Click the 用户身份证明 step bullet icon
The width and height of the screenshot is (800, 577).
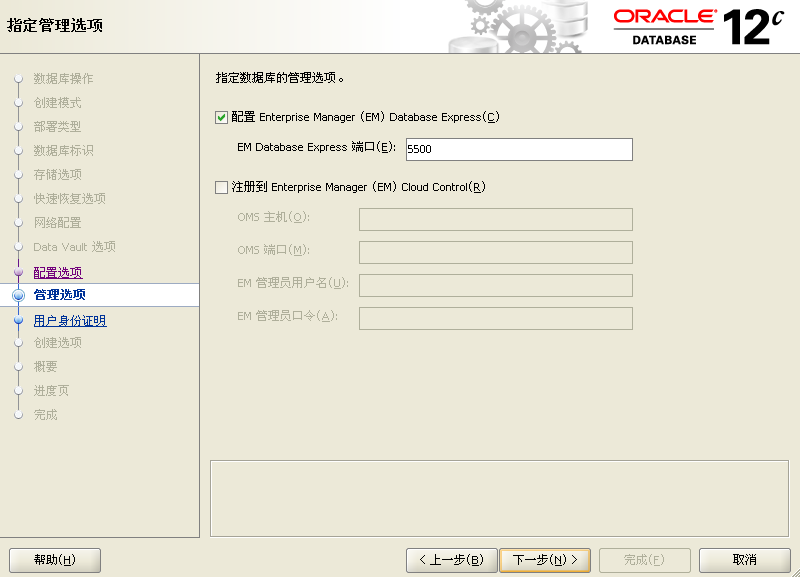click(19, 320)
